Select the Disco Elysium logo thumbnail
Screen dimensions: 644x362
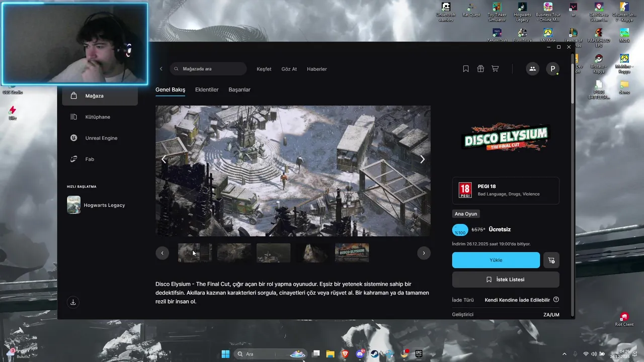click(352, 253)
